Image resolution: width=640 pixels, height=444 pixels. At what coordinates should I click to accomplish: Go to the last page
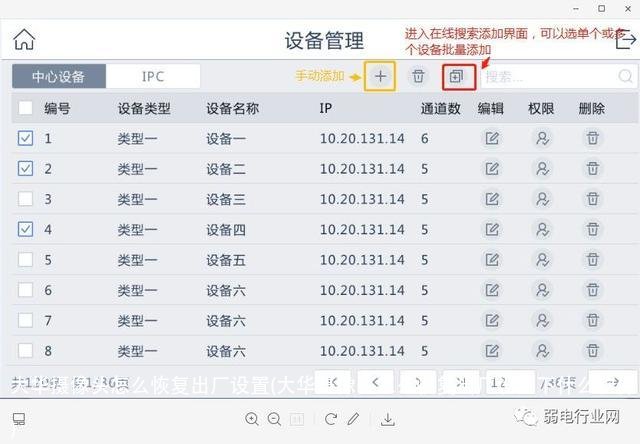[x=461, y=382]
